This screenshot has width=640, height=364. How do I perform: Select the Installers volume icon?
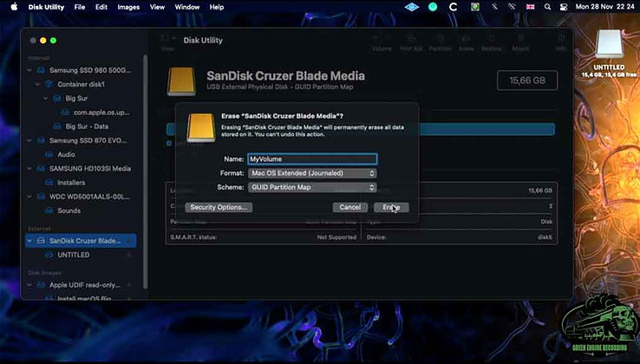49,182
